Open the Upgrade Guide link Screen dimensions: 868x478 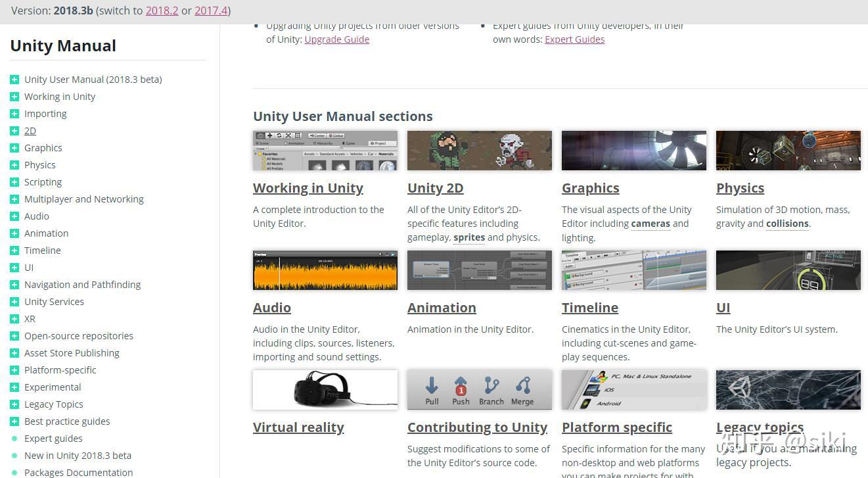point(337,39)
